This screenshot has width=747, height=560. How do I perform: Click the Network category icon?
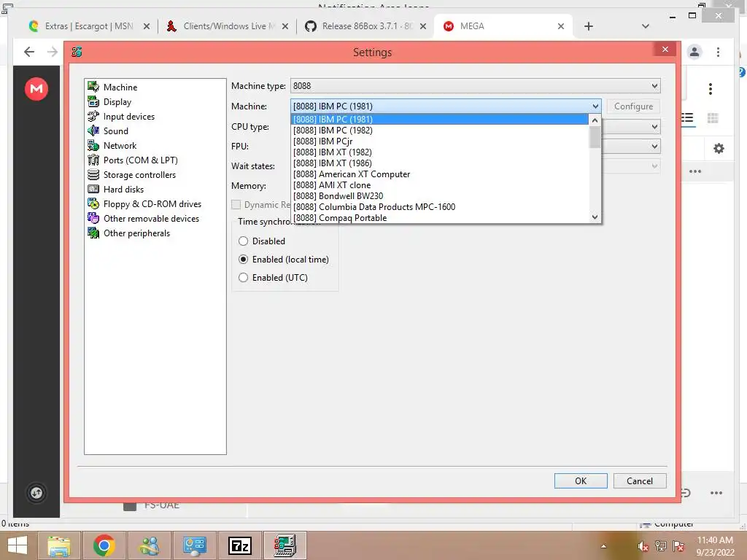(93, 145)
